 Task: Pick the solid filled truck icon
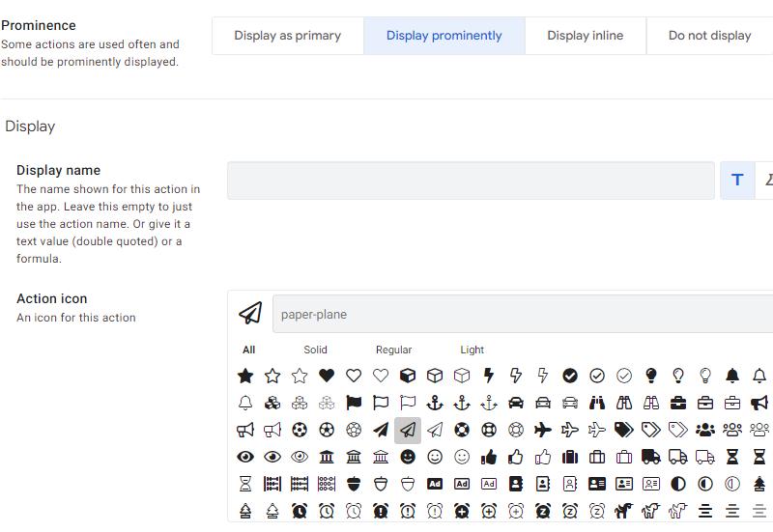[651, 457]
